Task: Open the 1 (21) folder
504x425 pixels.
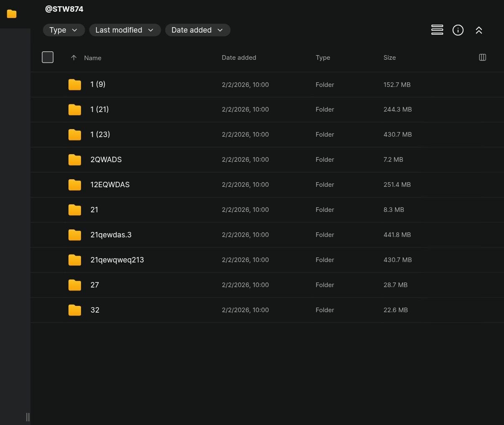Action: click(x=99, y=109)
